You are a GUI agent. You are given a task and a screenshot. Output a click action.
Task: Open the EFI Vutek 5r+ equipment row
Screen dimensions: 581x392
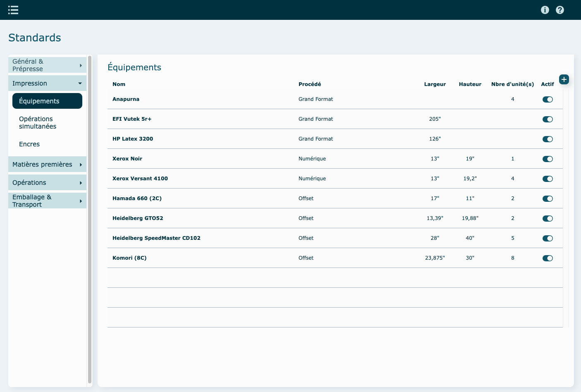click(132, 119)
